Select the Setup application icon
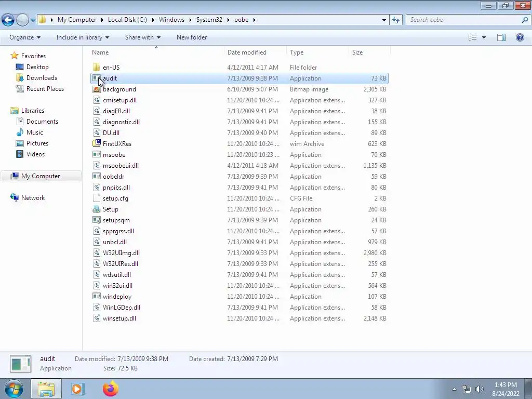Viewport: 532px width, 399px height. pyautogui.click(x=96, y=209)
